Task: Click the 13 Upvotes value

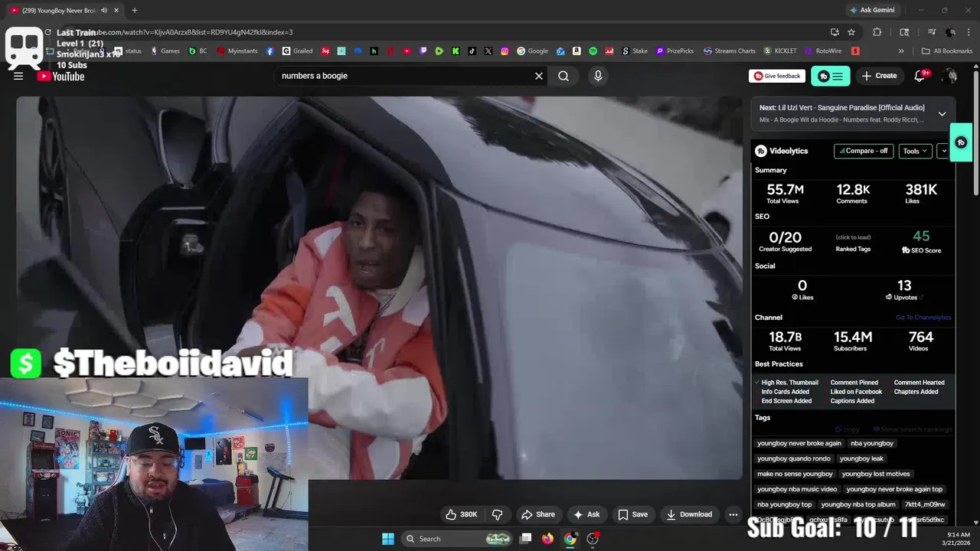Action: pos(904,285)
